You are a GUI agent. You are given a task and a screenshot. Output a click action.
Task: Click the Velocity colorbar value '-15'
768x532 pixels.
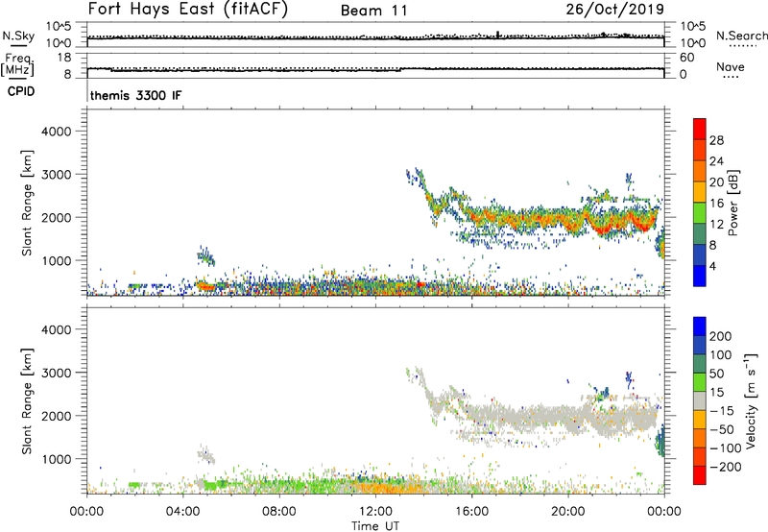pyautogui.click(x=721, y=411)
